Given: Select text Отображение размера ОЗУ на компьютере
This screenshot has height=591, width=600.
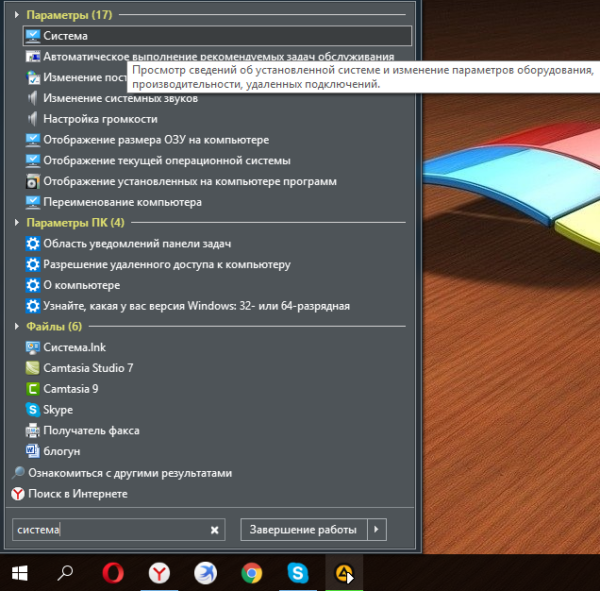Looking at the screenshot, I should tap(156, 140).
